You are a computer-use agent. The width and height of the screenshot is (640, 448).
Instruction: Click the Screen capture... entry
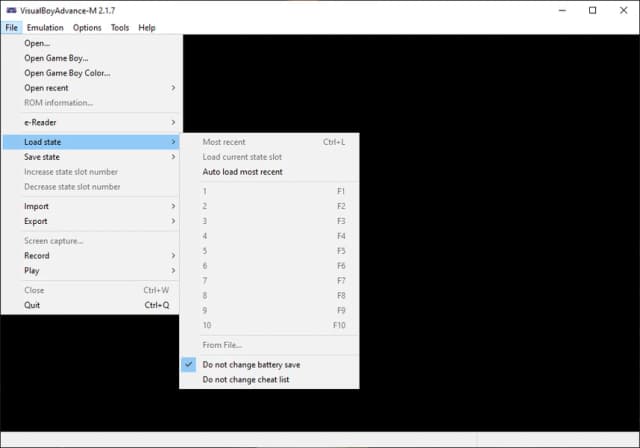[91, 241]
